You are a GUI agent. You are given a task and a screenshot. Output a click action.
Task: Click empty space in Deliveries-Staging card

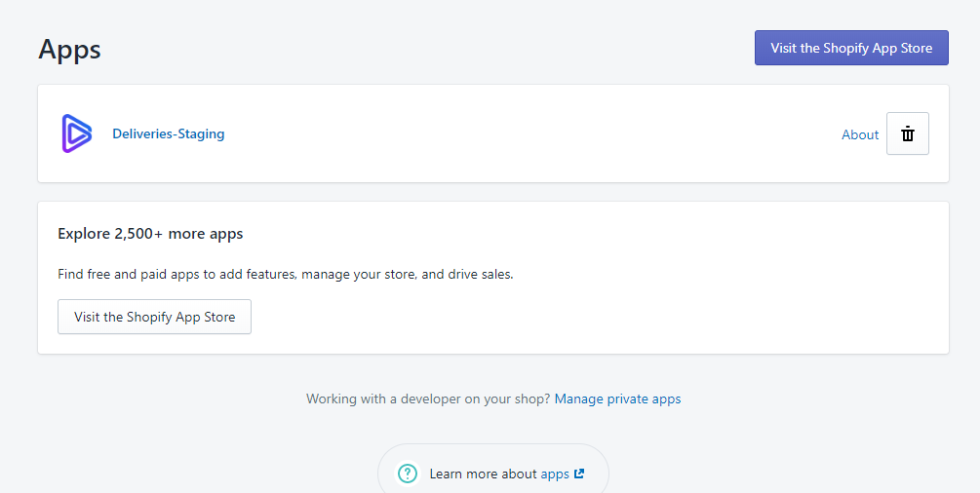(x=531, y=133)
